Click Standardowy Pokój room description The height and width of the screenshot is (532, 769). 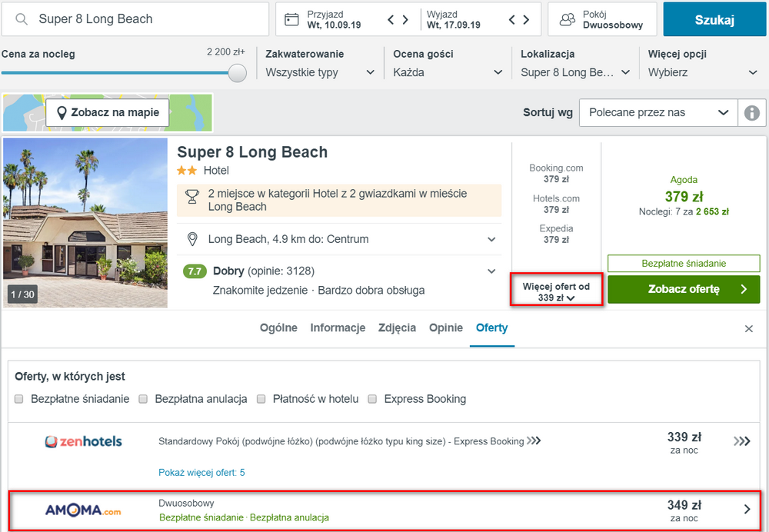coord(341,441)
